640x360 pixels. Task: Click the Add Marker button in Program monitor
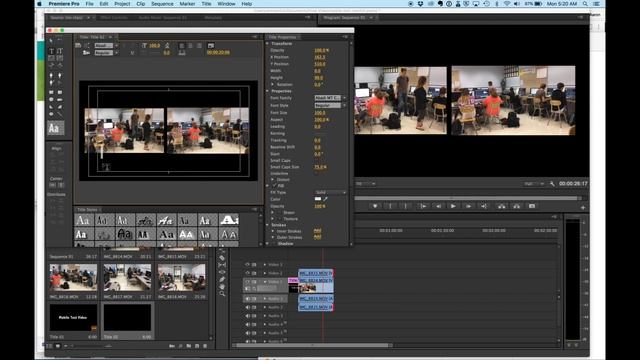click(375, 207)
